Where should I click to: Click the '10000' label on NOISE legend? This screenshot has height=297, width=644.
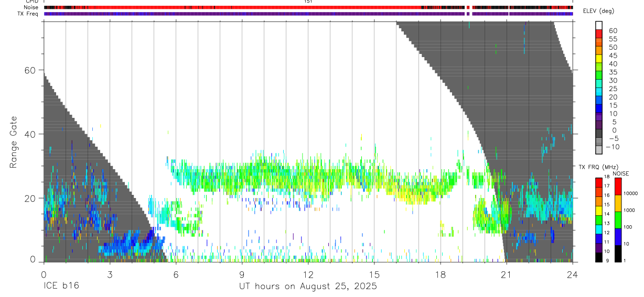pyautogui.click(x=631, y=194)
